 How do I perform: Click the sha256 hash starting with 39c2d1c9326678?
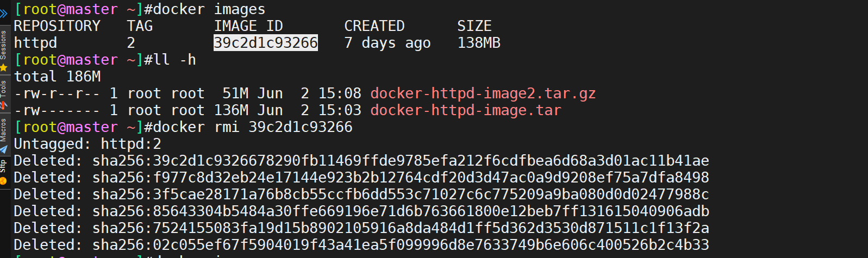pyautogui.click(x=401, y=161)
